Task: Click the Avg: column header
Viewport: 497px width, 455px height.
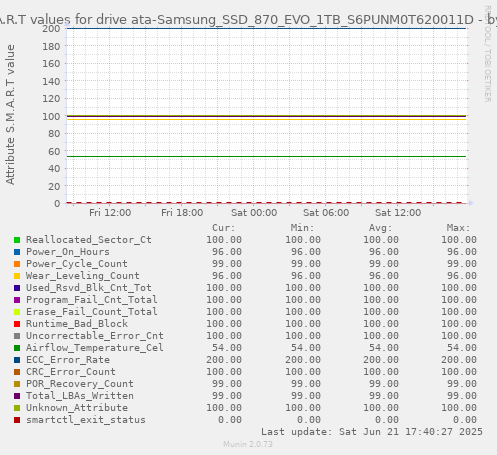Action: [380, 228]
